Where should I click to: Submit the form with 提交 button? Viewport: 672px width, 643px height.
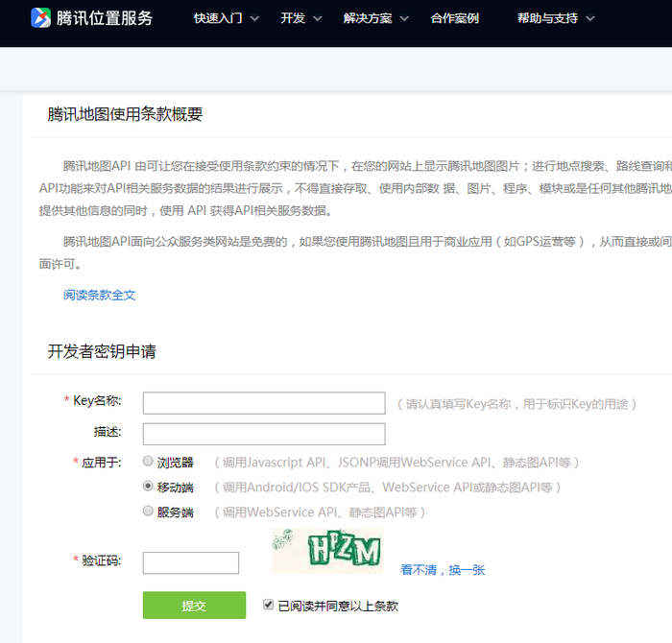click(x=194, y=605)
